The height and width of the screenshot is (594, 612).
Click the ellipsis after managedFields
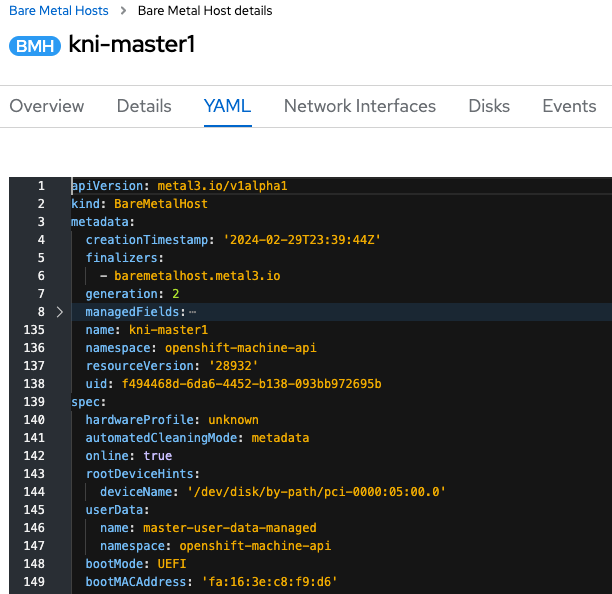(193, 312)
